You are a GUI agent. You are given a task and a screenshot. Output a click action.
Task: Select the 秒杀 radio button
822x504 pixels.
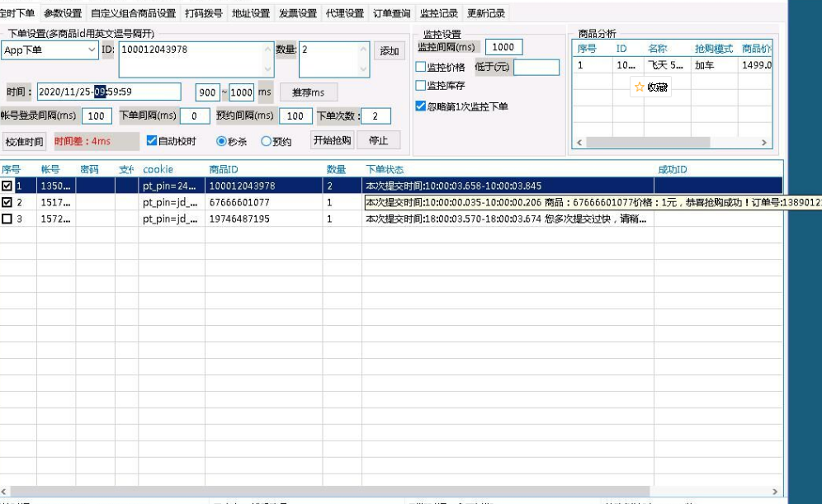click(x=221, y=141)
